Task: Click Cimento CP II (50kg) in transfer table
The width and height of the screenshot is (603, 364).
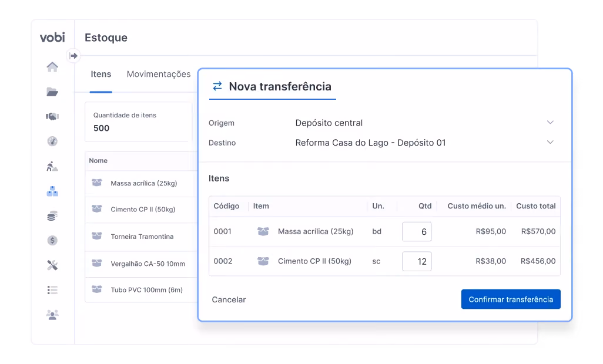Action: (314, 261)
